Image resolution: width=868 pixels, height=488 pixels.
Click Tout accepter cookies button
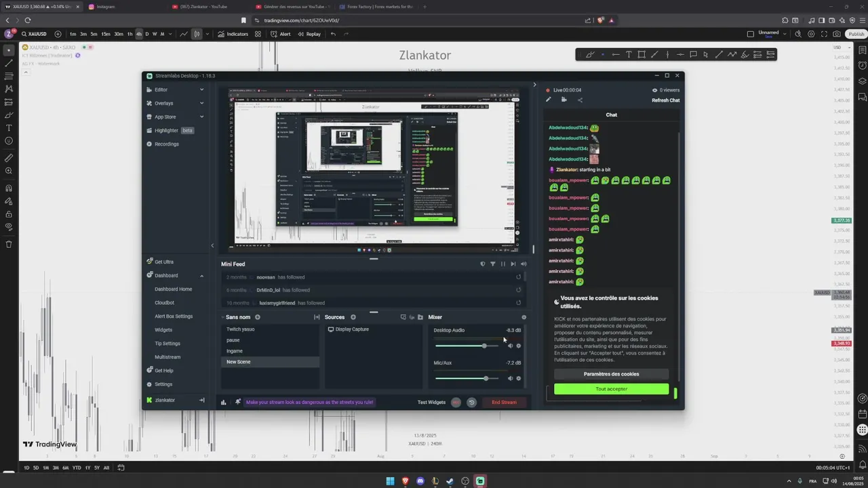tap(611, 389)
